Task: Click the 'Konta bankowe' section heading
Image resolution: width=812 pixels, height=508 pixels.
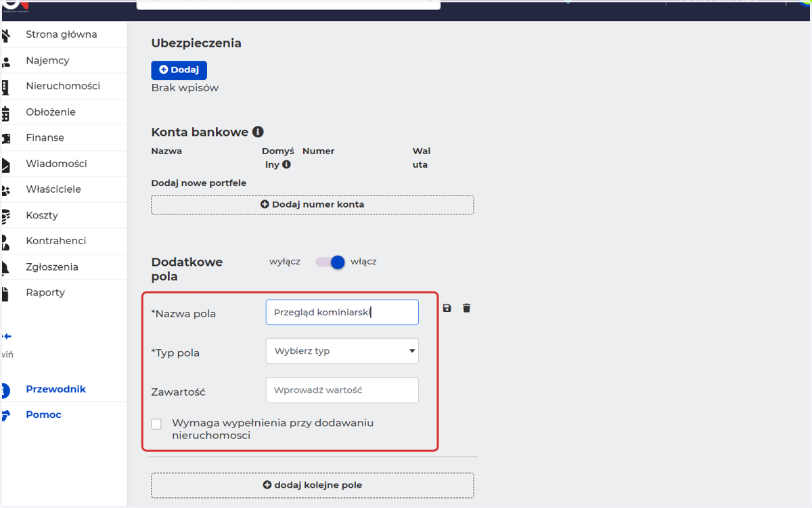Action: point(200,133)
